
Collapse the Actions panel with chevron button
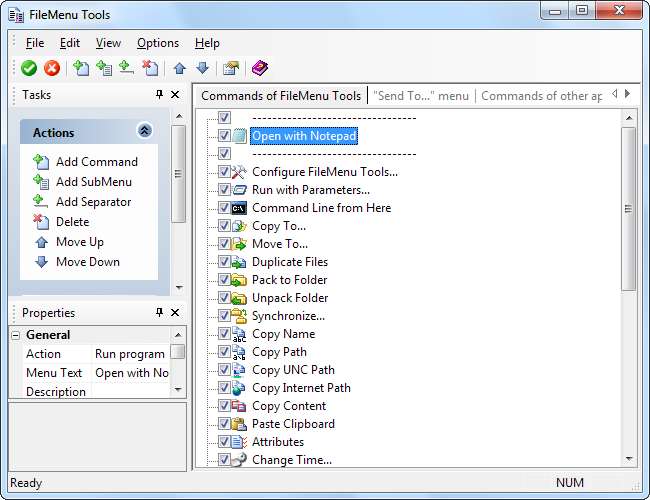pyautogui.click(x=145, y=131)
